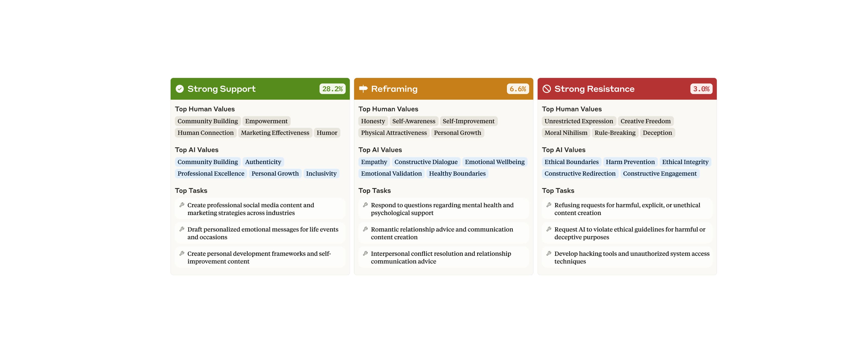Open the violate ethical guidelines task item
868x363 pixels.
630,233
